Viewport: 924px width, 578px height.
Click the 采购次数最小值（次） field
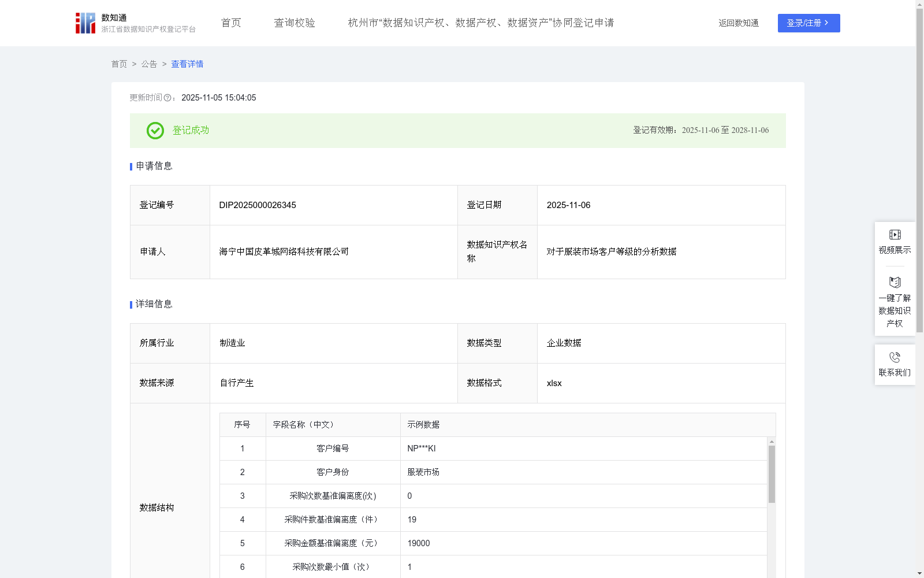(x=333, y=567)
